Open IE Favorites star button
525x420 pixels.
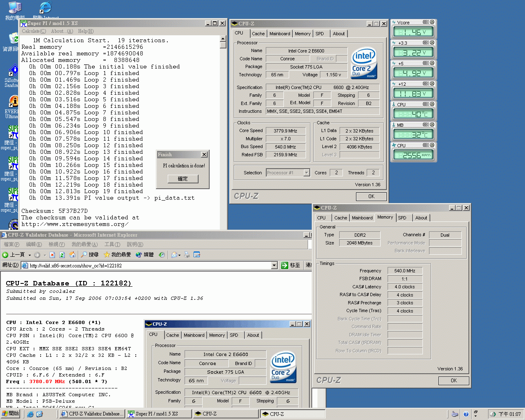(x=117, y=255)
